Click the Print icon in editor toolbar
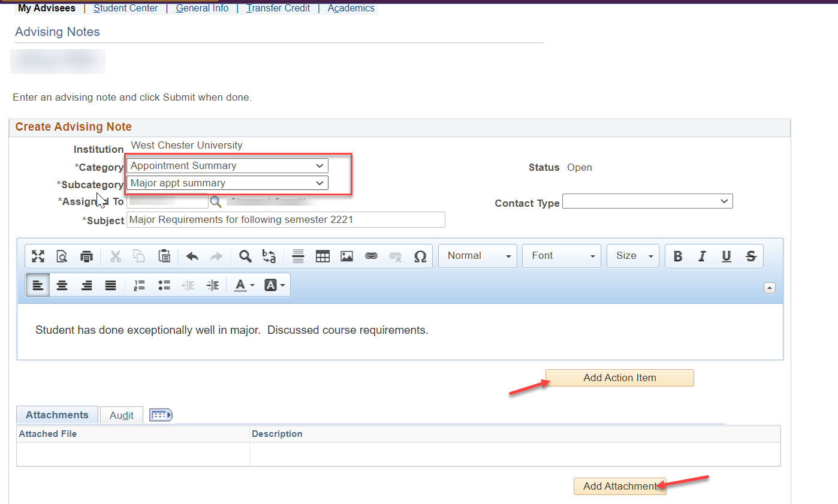838x504 pixels. coord(86,256)
